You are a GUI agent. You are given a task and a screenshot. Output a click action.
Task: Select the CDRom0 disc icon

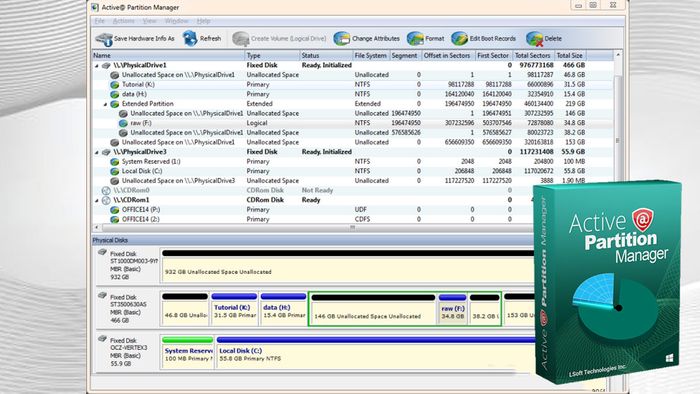pos(106,191)
